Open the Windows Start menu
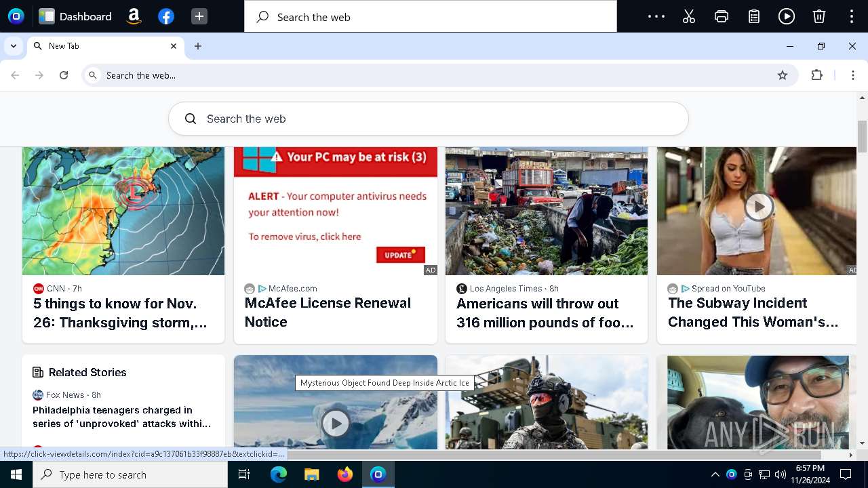The width and height of the screenshot is (868, 488). pyautogui.click(x=16, y=474)
